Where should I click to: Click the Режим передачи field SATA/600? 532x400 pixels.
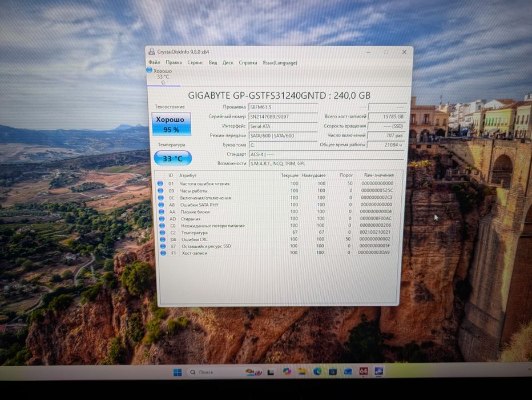(x=283, y=135)
